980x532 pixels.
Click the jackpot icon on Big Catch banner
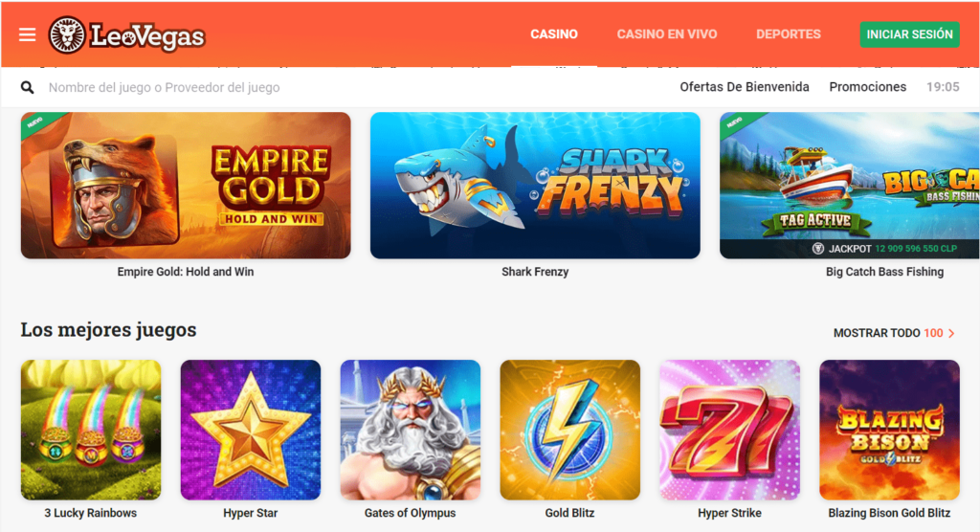[817, 249]
